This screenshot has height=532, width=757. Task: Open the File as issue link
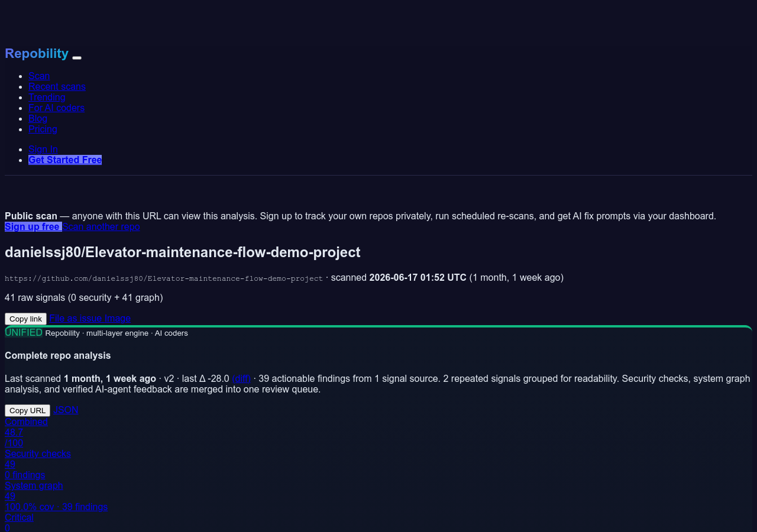point(76,318)
